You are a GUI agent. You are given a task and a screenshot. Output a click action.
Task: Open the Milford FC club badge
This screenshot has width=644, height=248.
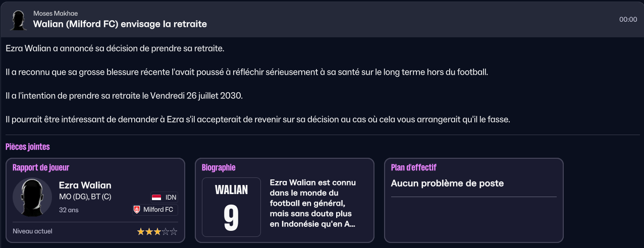pyautogui.click(x=155, y=209)
